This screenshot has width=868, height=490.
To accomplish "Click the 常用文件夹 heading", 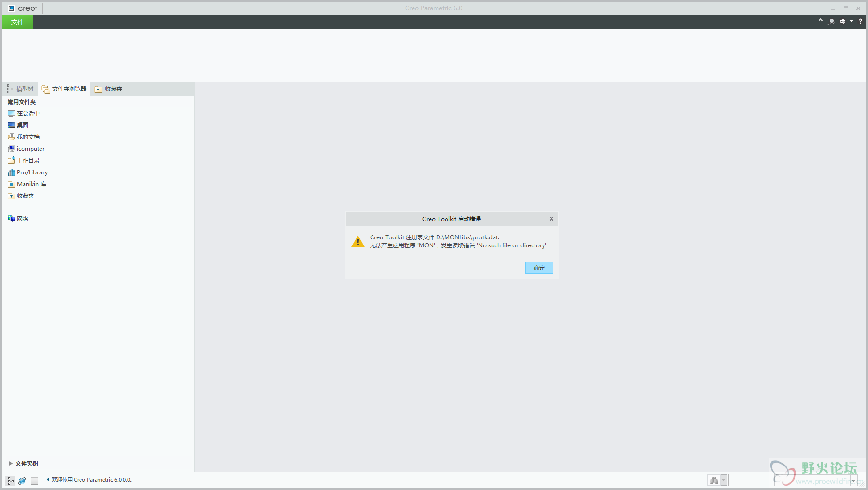I will [22, 102].
